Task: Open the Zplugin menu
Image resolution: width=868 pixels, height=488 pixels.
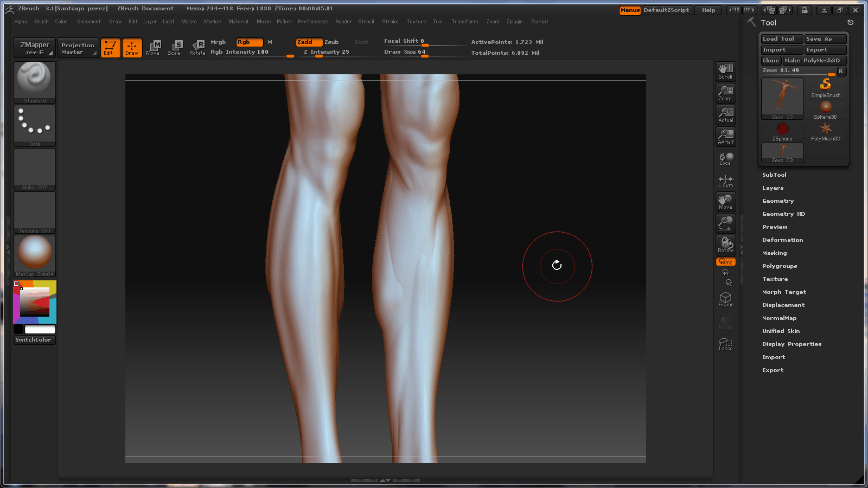Action: (514, 22)
